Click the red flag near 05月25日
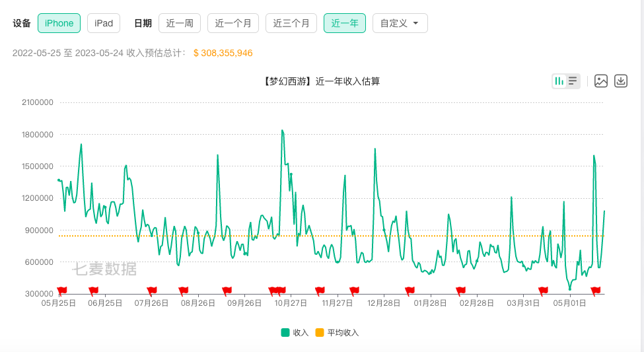 (62, 290)
